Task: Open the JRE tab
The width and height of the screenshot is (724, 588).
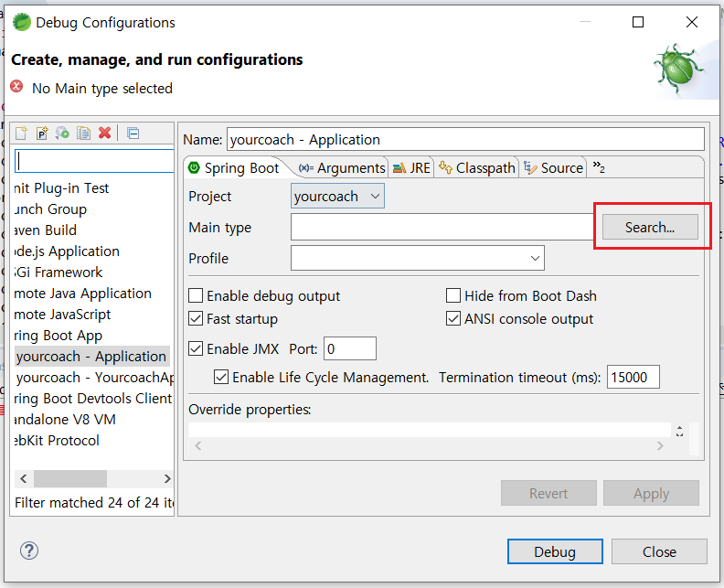Action: (411, 168)
